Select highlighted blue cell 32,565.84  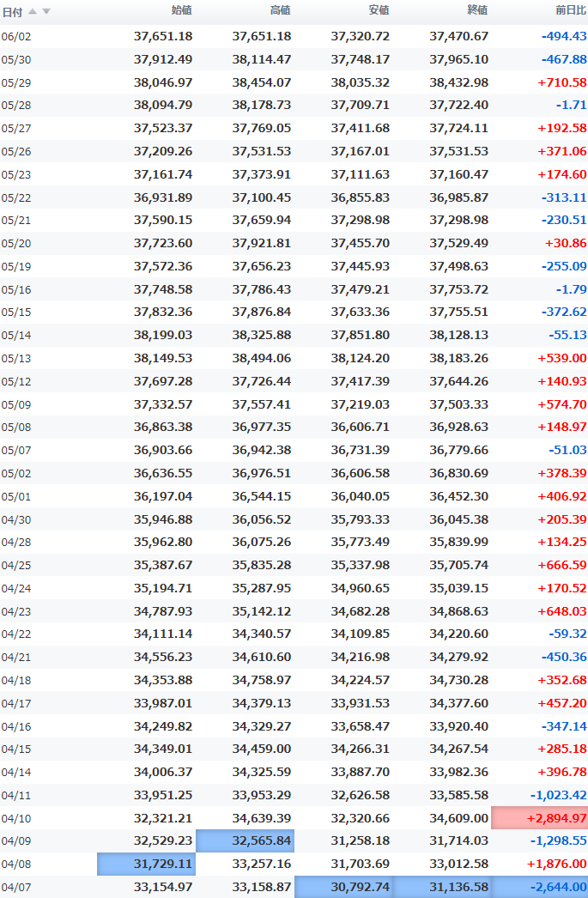245,840
